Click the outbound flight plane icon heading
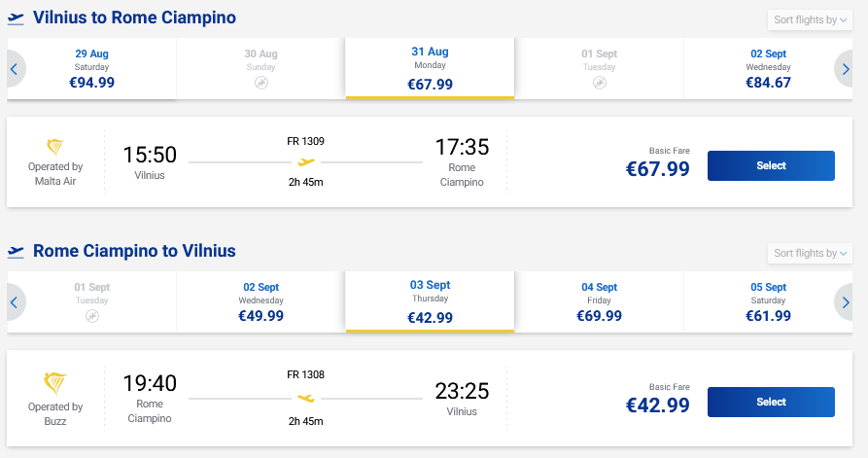This screenshot has height=458, width=868. tap(16, 18)
